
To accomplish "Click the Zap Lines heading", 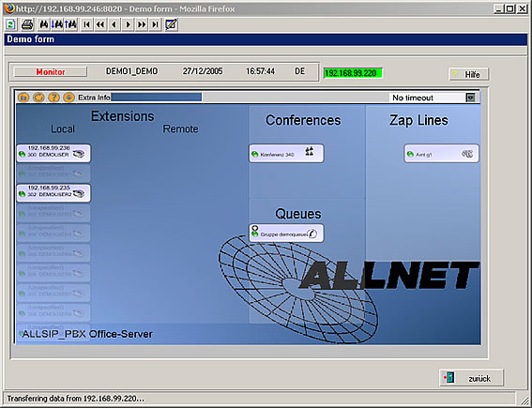I will 418,120.
